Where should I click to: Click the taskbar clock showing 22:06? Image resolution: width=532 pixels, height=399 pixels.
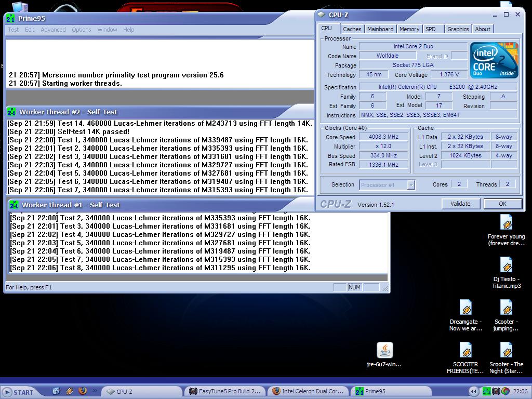click(520, 391)
